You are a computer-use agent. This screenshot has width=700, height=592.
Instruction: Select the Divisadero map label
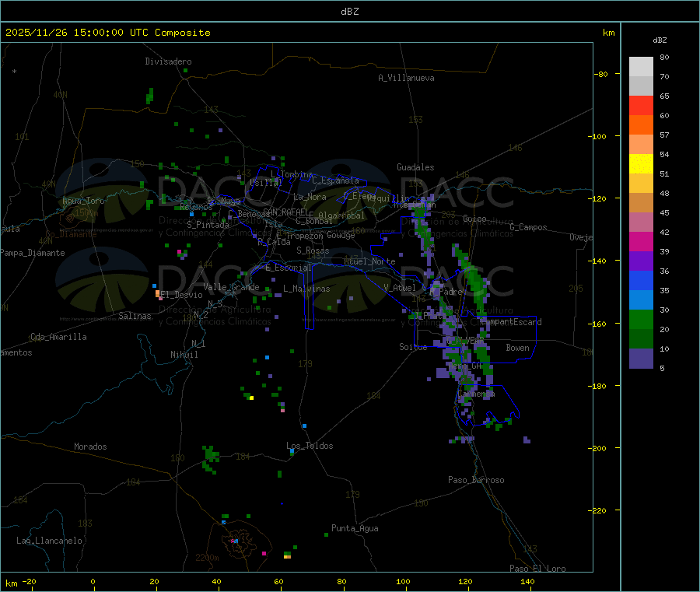coord(168,61)
